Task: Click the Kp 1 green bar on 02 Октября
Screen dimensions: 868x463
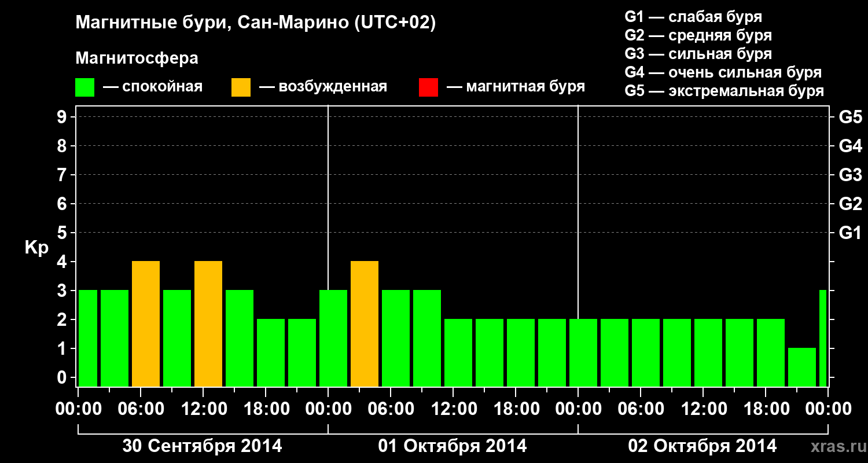Action: 802,368
